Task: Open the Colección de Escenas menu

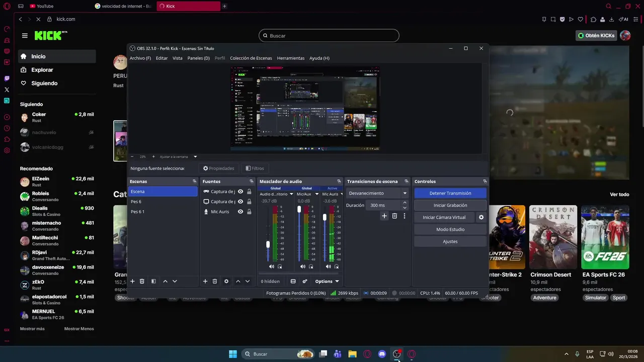Action: (251, 58)
